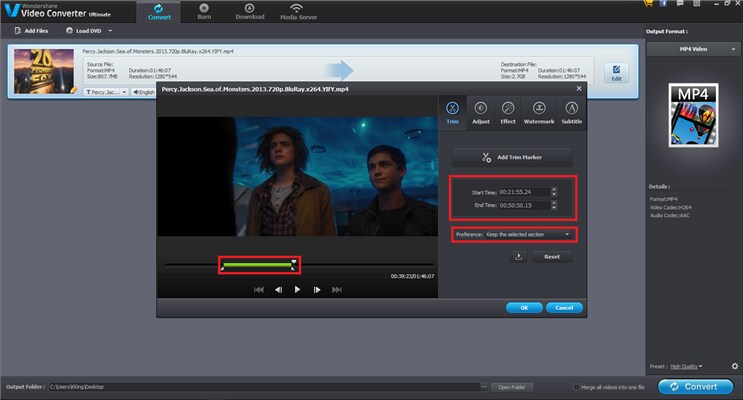
Task: Open the MP4 Video output format dropdown
Action: [x=693, y=49]
